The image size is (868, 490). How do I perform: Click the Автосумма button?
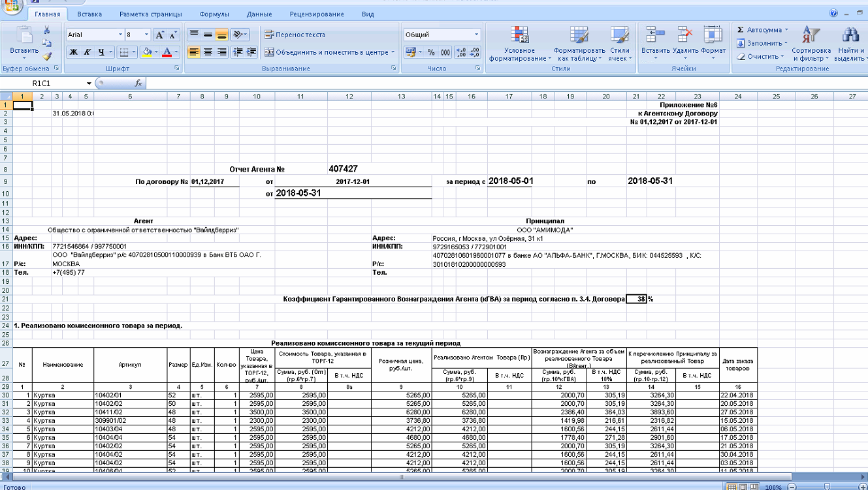763,30
